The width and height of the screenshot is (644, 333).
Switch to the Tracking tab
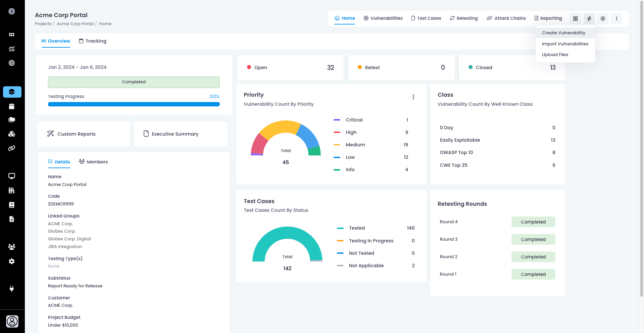point(93,41)
